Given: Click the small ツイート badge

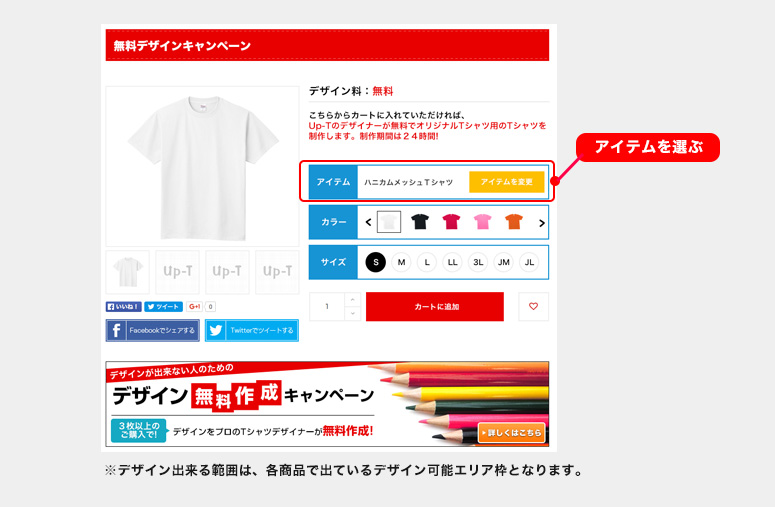Looking at the screenshot, I should point(164,307).
